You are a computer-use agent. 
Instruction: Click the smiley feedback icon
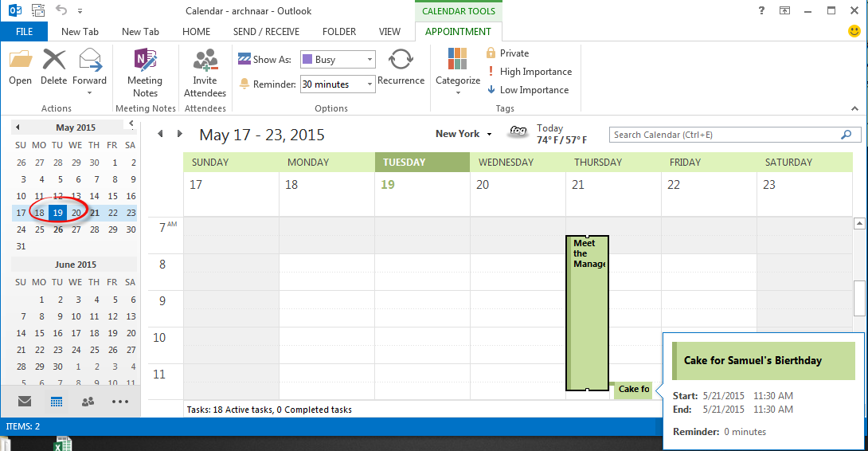[854, 31]
